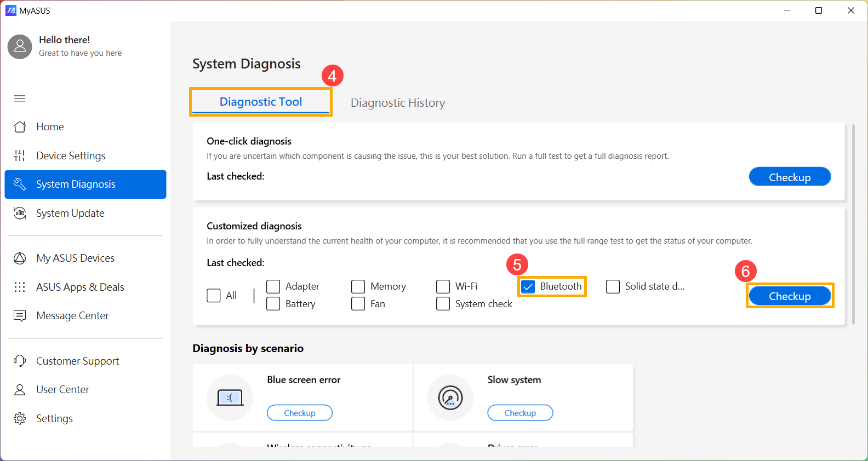
Task: Click the Customer Support headset icon
Action: [x=20, y=361]
